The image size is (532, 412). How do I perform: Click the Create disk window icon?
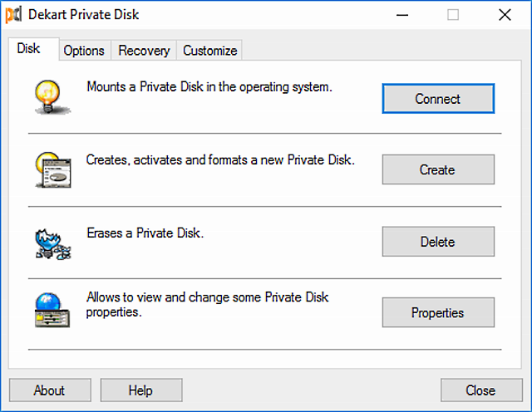click(53, 170)
